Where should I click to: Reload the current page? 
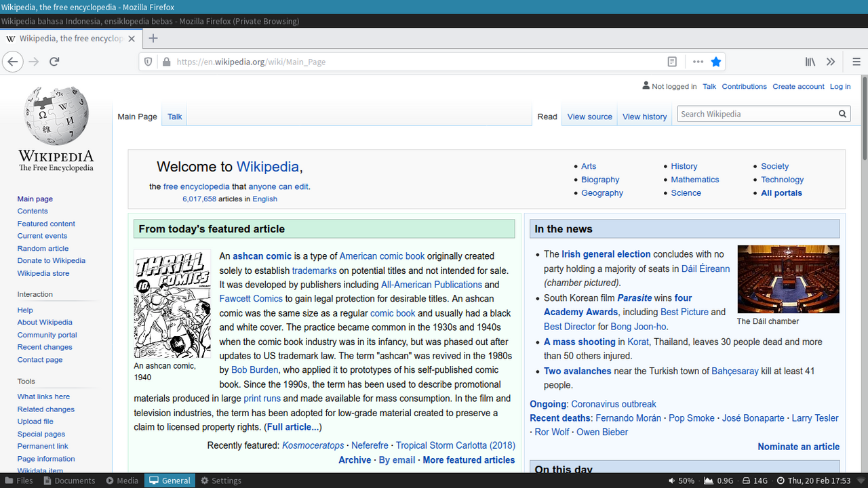54,62
